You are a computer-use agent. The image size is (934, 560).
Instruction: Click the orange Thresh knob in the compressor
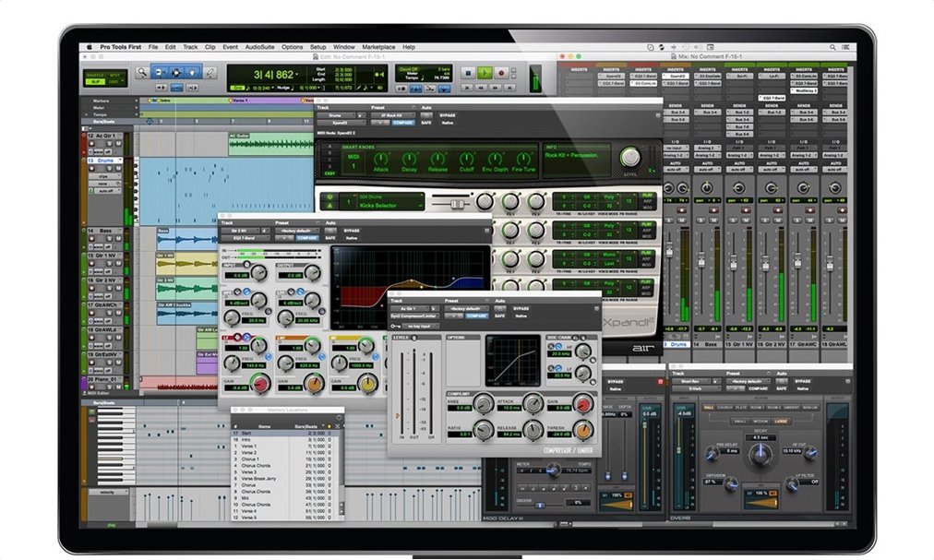click(583, 429)
